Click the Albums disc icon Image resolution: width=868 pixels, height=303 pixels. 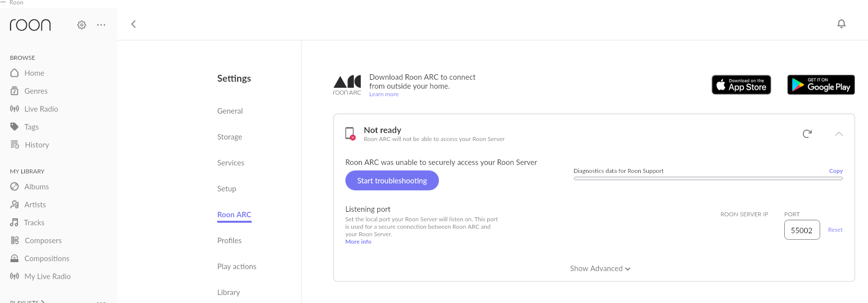(x=15, y=186)
